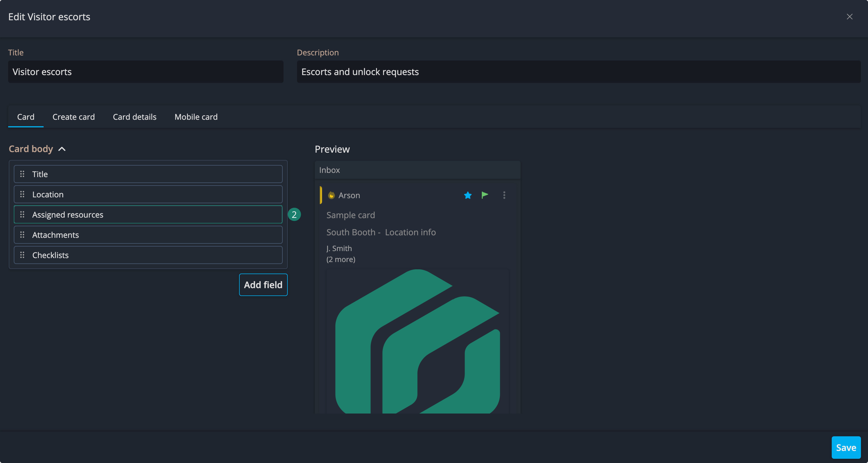Screen dimensions: 868x463
Task: Click drag handle of Assigned resources field
Action: (22, 214)
